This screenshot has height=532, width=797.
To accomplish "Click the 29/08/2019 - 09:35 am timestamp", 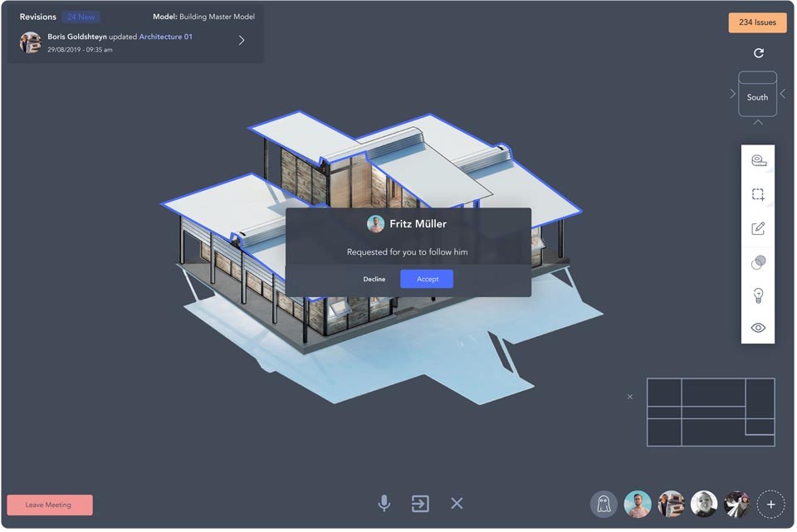I will 80,50.
